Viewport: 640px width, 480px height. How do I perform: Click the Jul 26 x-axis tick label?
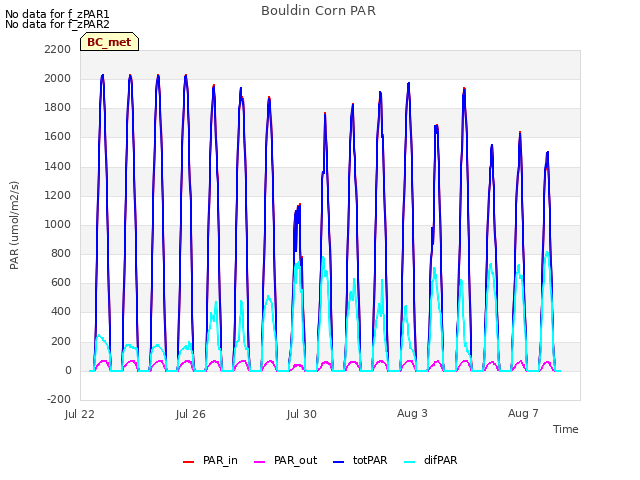(191, 414)
